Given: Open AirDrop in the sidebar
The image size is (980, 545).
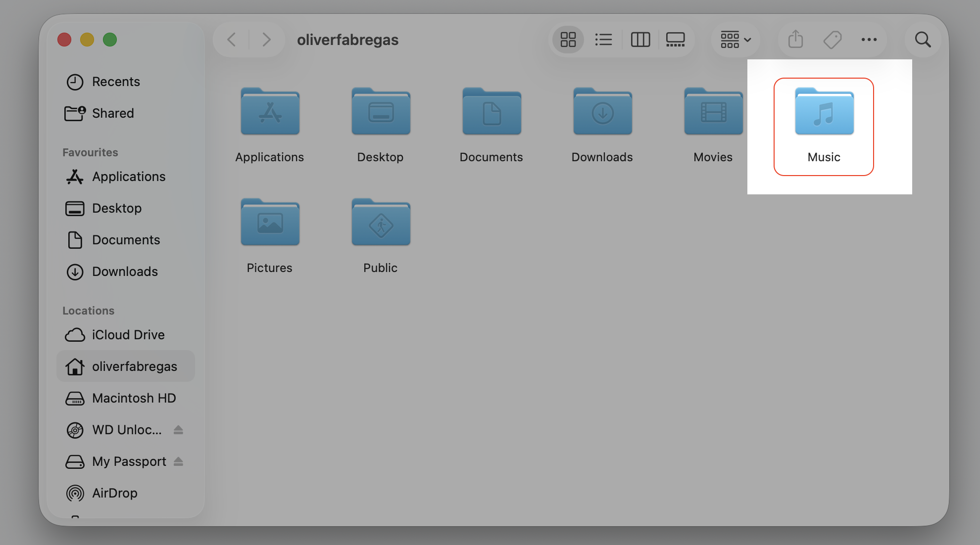Looking at the screenshot, I should 126,493.
